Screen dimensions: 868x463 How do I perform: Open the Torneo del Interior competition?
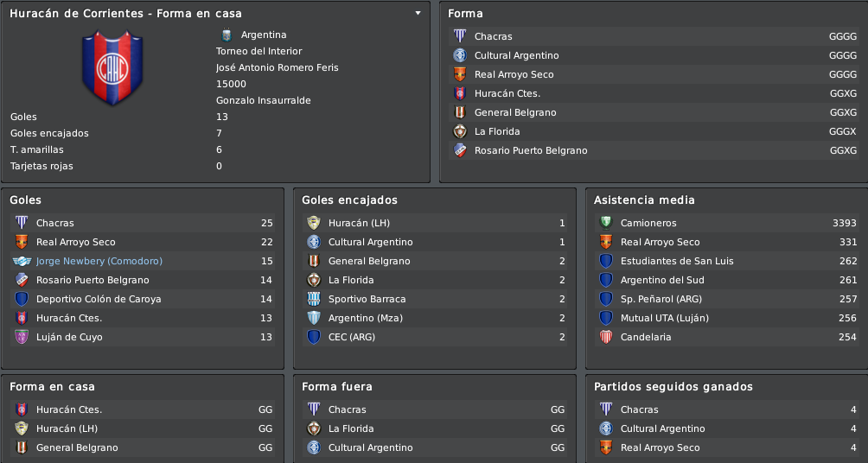click(x=259, y=51)
